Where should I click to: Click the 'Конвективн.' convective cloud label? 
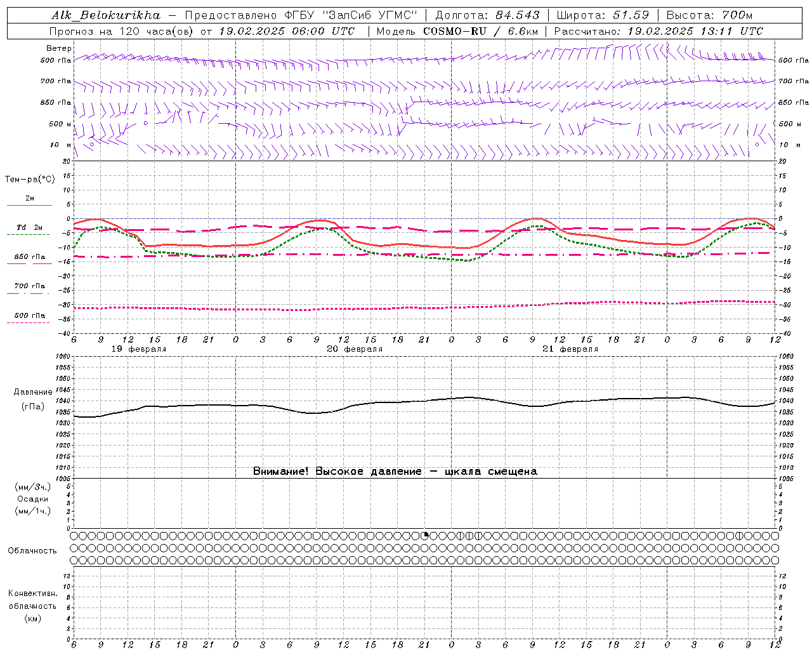(x=32, y=594)
